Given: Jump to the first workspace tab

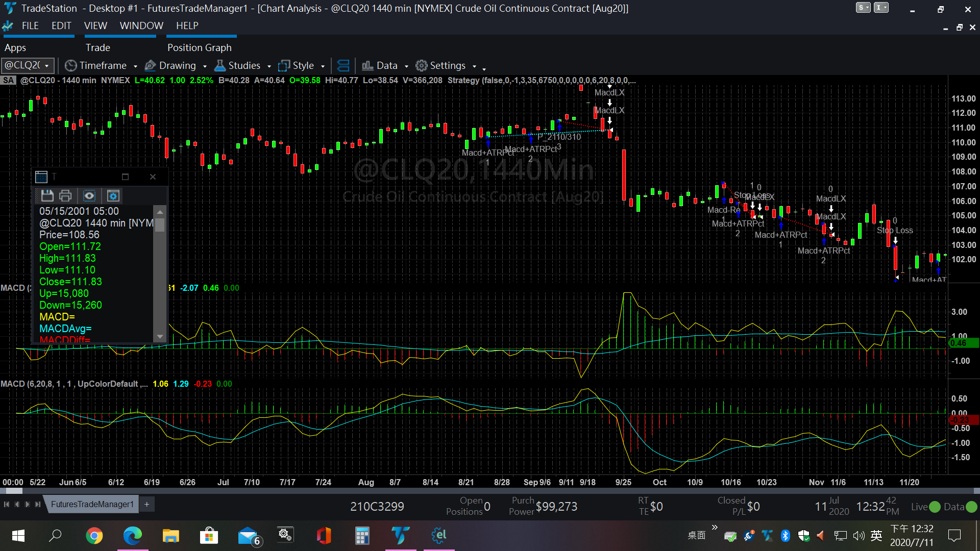Looking at the screenshot, I should (7, 504).
